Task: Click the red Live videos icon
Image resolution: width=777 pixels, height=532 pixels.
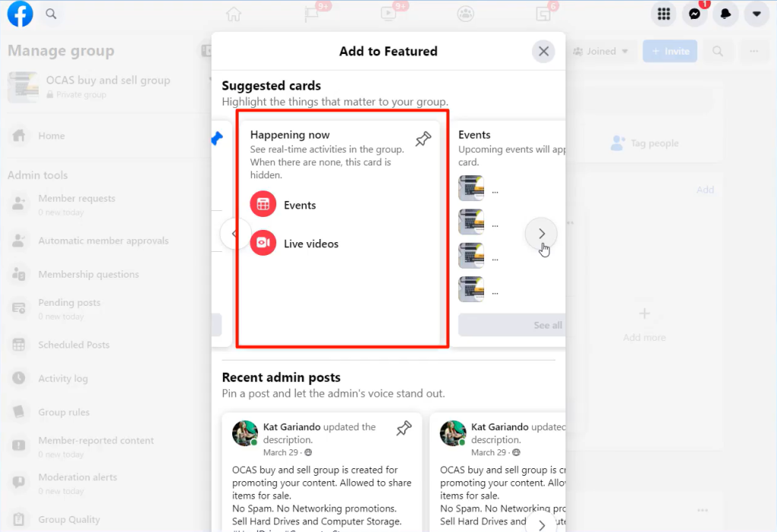Action: click(263, 244)
